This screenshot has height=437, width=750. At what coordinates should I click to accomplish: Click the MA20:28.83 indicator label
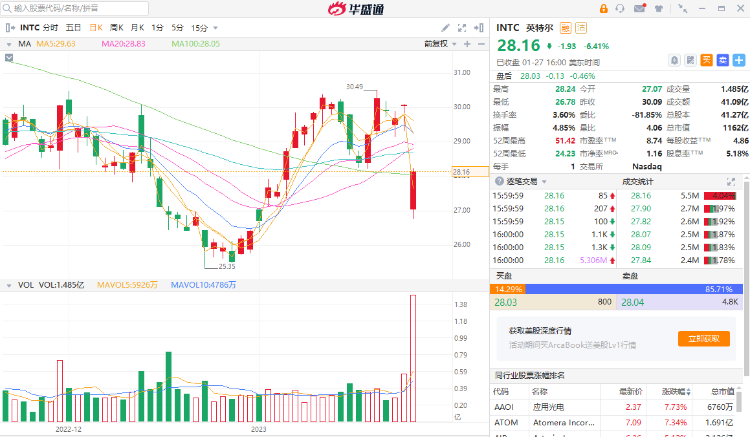click(x=123, y=44)
